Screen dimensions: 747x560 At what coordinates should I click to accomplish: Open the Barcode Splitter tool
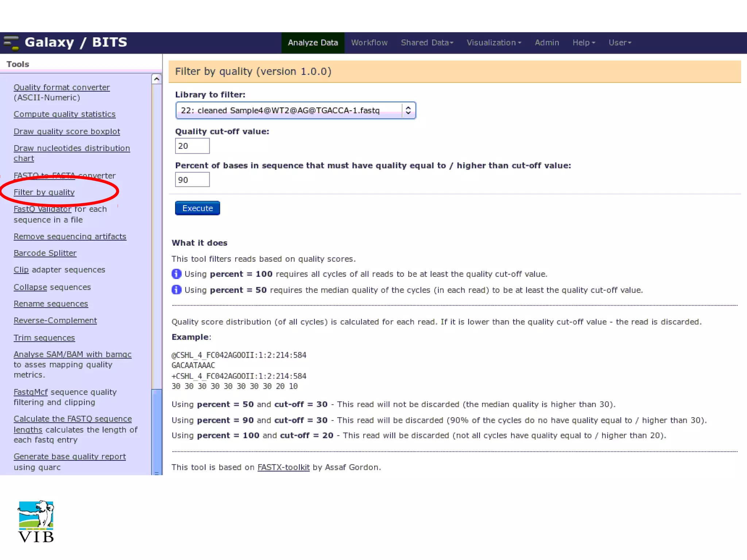tap(45, 253)
